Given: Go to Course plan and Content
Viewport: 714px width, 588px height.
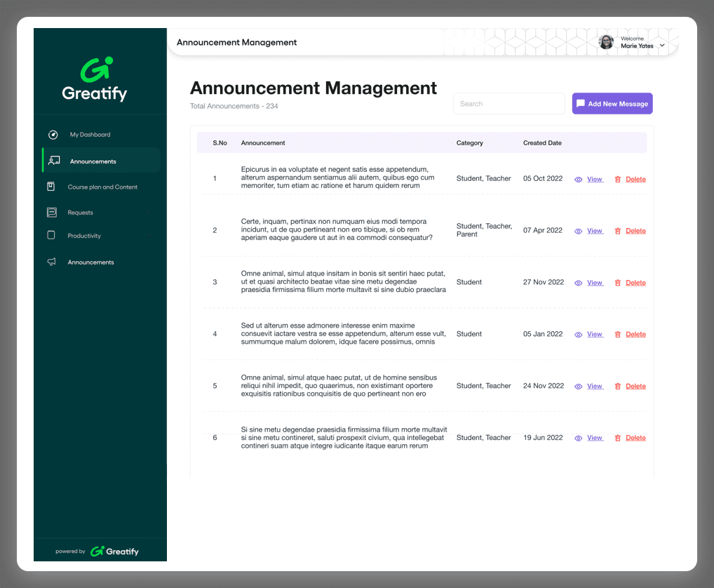Looking at the screenshot, I should (102, 187).
